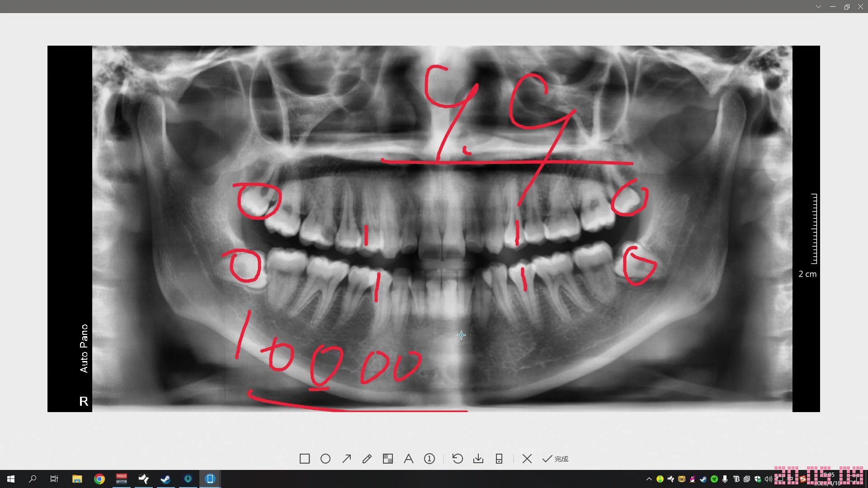Open the white ribbon-logo app on taskbar
This screenshot has width=868, height=488.
144,479
